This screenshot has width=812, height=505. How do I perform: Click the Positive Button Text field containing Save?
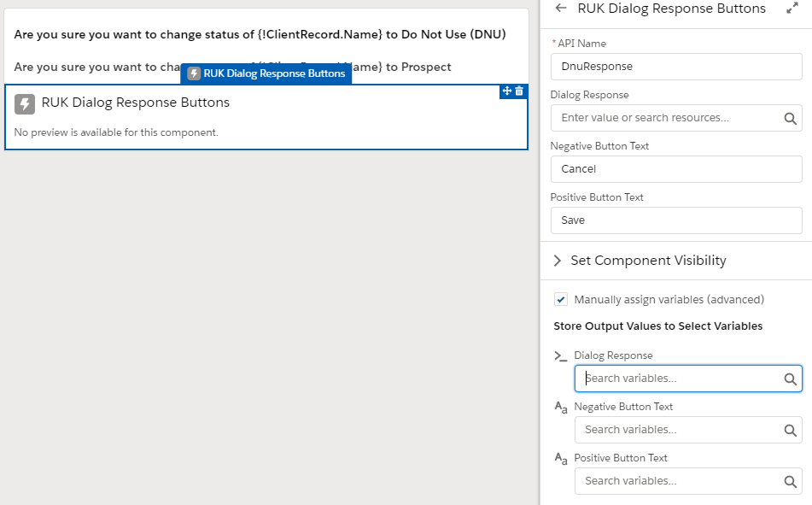675,220
